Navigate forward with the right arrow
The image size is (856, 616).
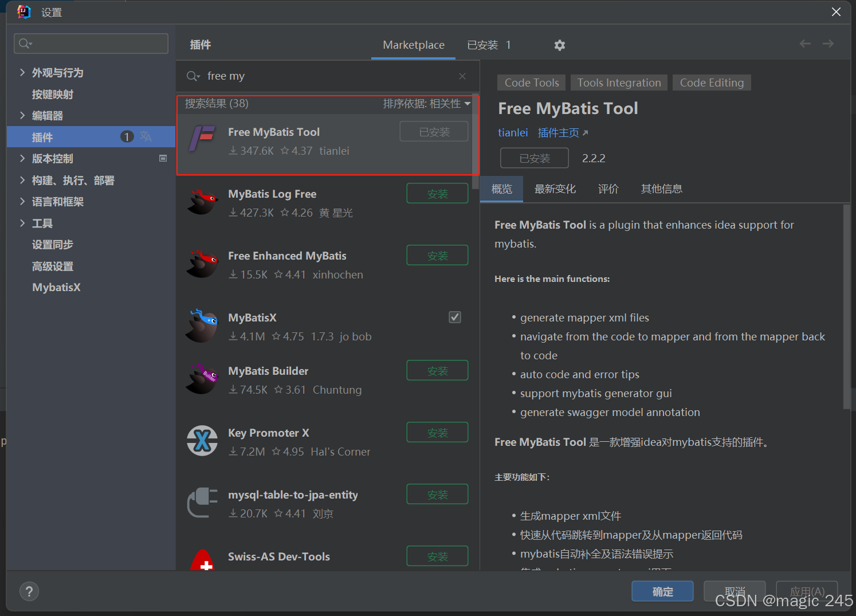click(828, 44)
